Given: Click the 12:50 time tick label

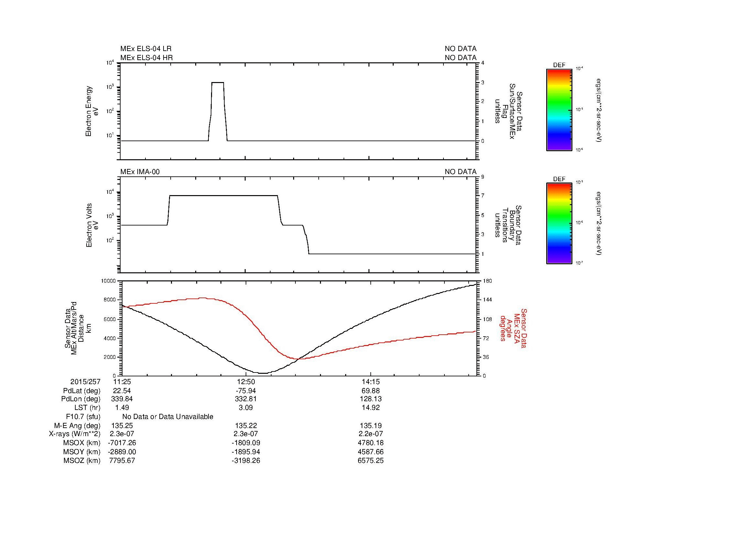Looking at the screenshot, I should (246, 382).
